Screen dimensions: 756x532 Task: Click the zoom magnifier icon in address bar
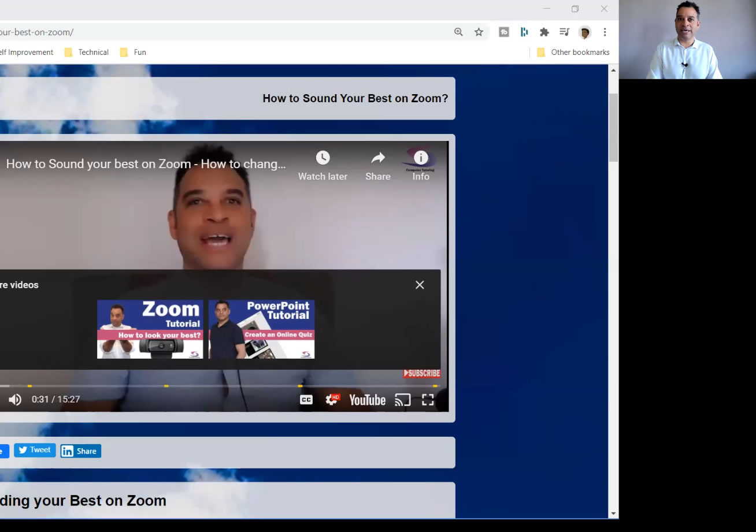pos(458,32)
